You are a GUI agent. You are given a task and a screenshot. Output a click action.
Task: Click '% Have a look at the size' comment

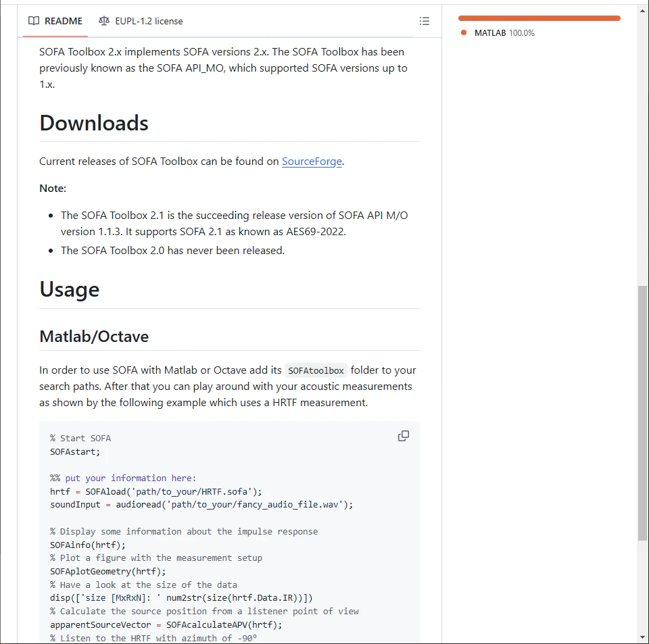click(143, 585)
